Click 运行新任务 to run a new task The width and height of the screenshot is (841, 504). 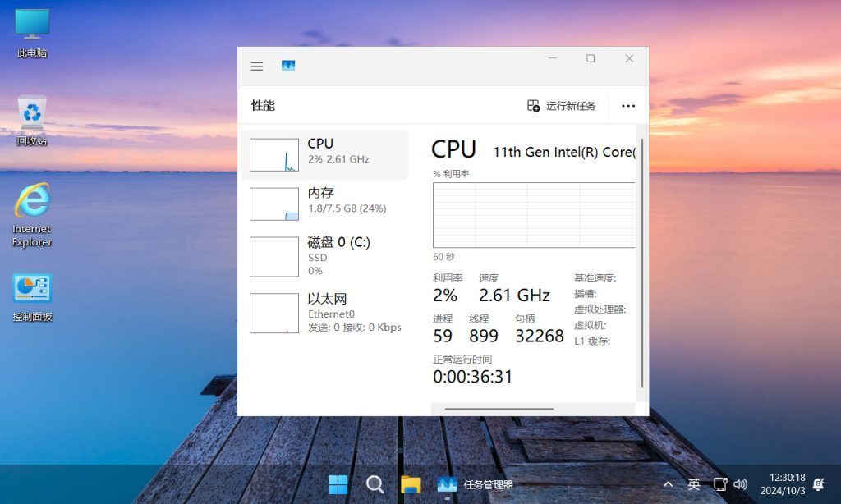561,106
